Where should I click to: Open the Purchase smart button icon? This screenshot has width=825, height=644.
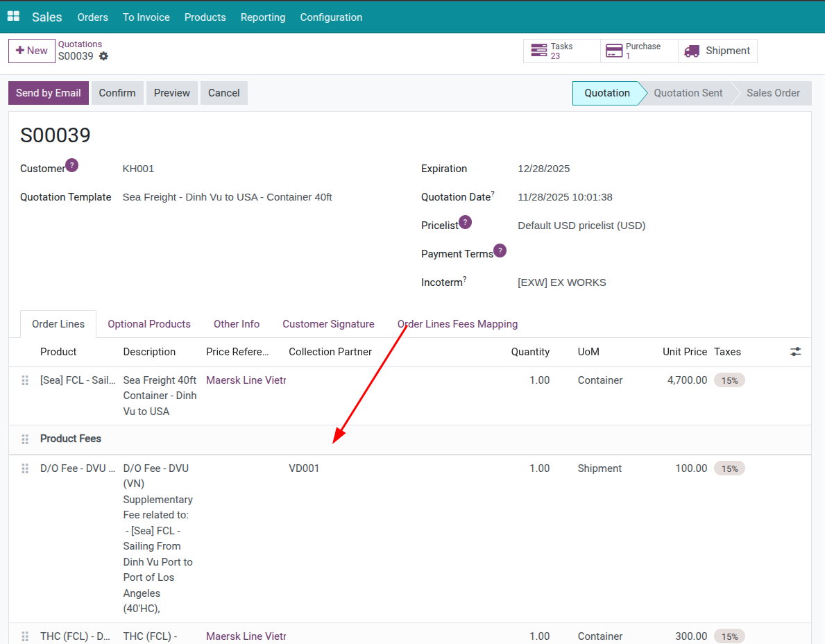click(x=613, y=51)
